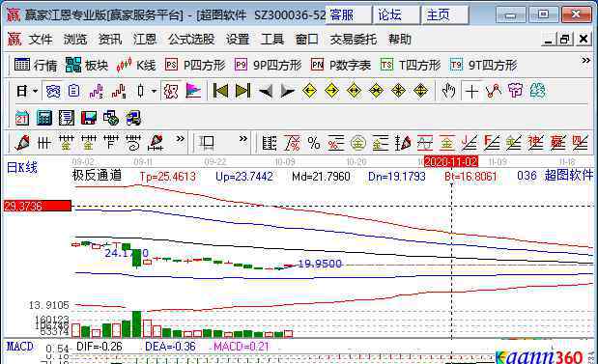Expand hidden toolbar items after 9T四方形
This screenshot has height=364, width=598.
(585, 61)
